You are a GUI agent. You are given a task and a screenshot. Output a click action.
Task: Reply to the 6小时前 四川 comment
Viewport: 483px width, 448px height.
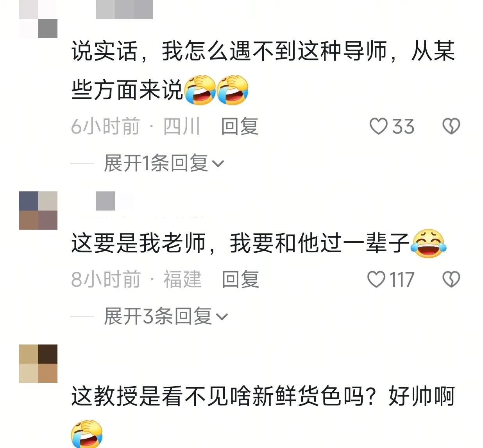click(x=240, y=127)
